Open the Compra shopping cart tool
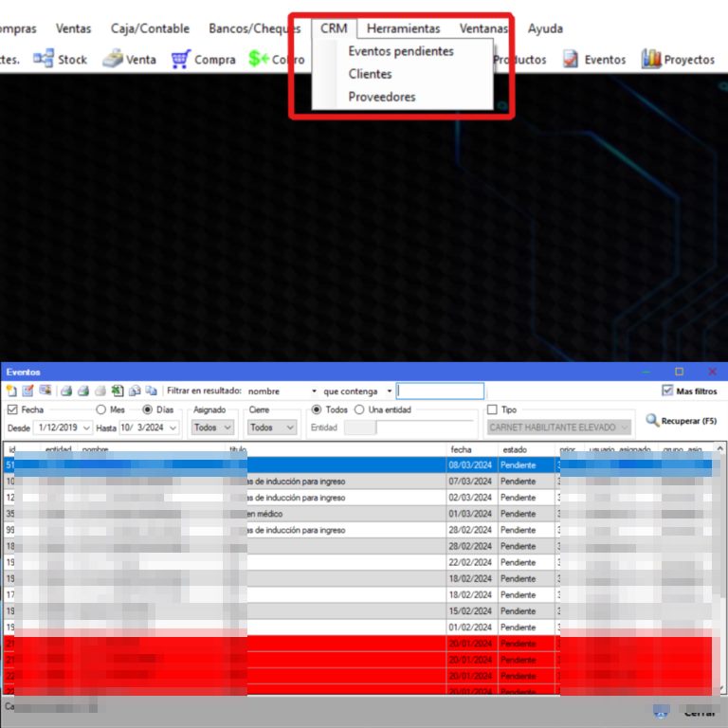 point(204,60)
